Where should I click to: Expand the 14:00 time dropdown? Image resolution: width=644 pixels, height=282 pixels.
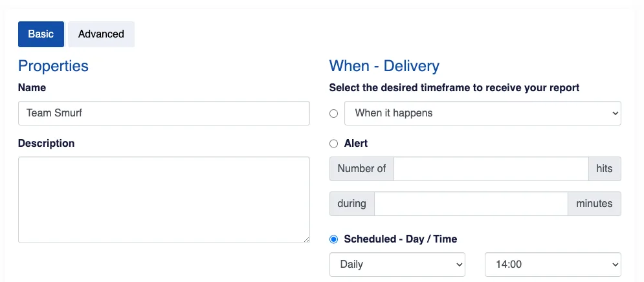[x=553, y=265]
